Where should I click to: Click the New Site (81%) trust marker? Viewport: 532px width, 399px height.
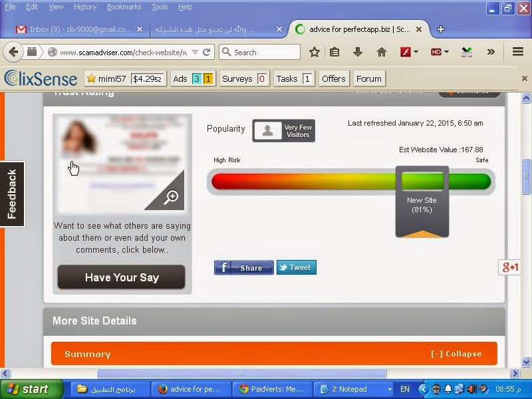pyautogui.click(x=422, y=201)
